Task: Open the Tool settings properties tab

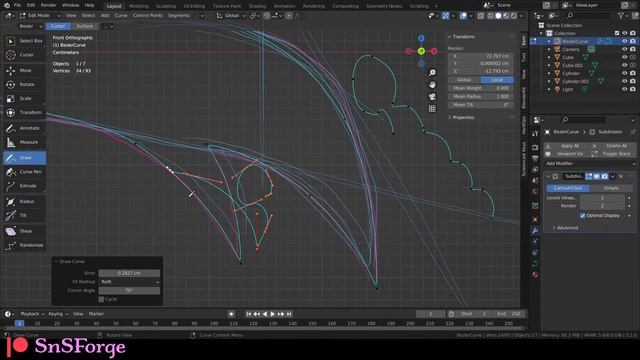Action: coord(535,133)
